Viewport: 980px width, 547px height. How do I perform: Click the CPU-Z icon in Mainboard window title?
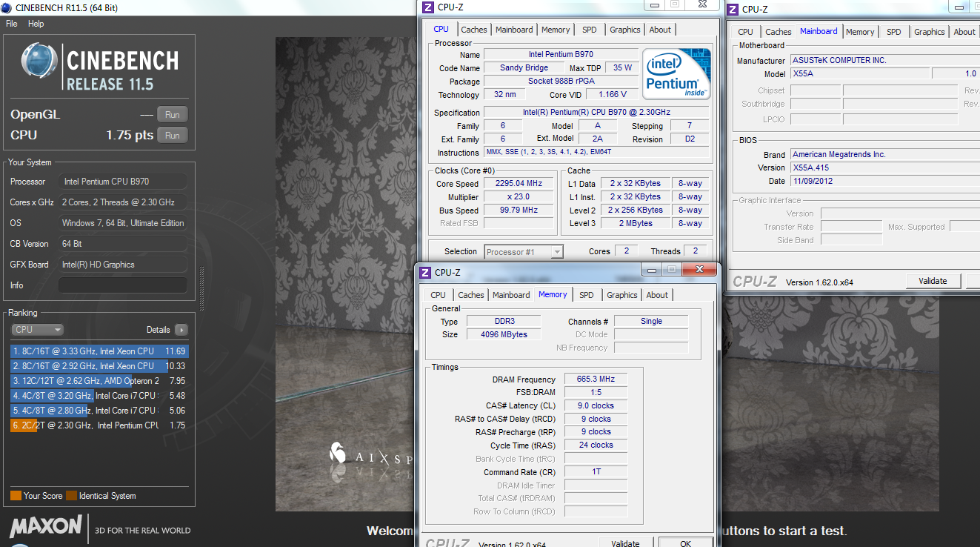(x=733, y=9)
